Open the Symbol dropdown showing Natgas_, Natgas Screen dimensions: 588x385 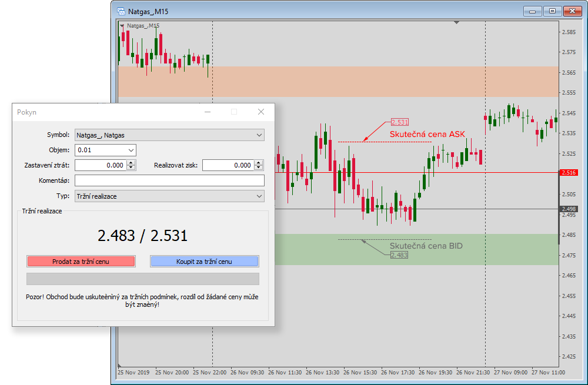point(169,135)
